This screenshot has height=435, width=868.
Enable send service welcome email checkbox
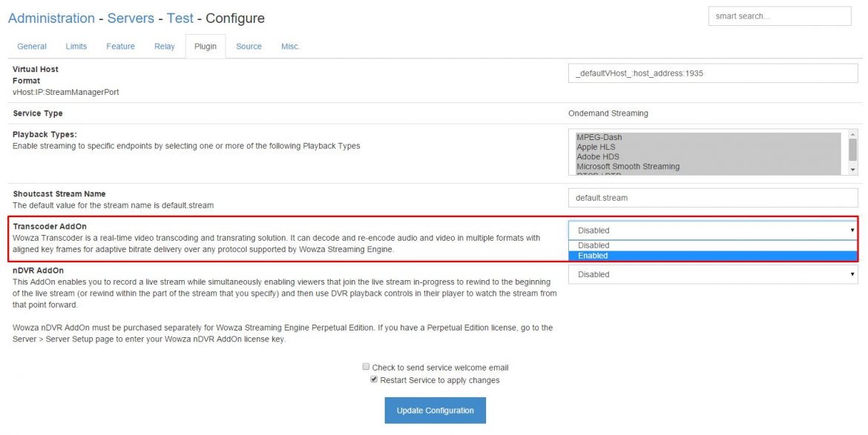366,367
